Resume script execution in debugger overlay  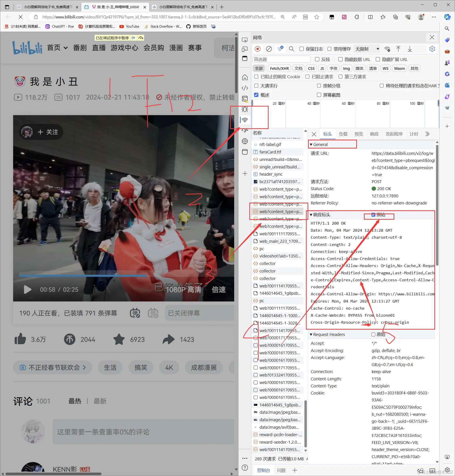133,38
